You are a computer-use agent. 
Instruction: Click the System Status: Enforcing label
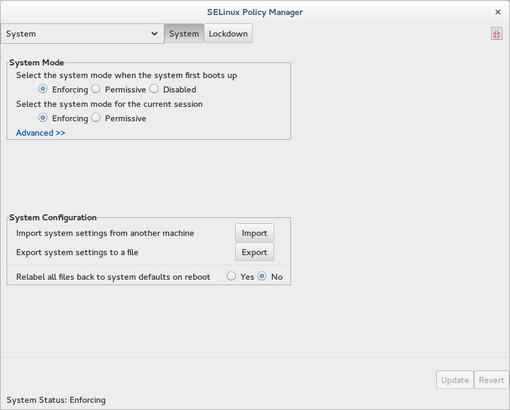click(56, 400)
